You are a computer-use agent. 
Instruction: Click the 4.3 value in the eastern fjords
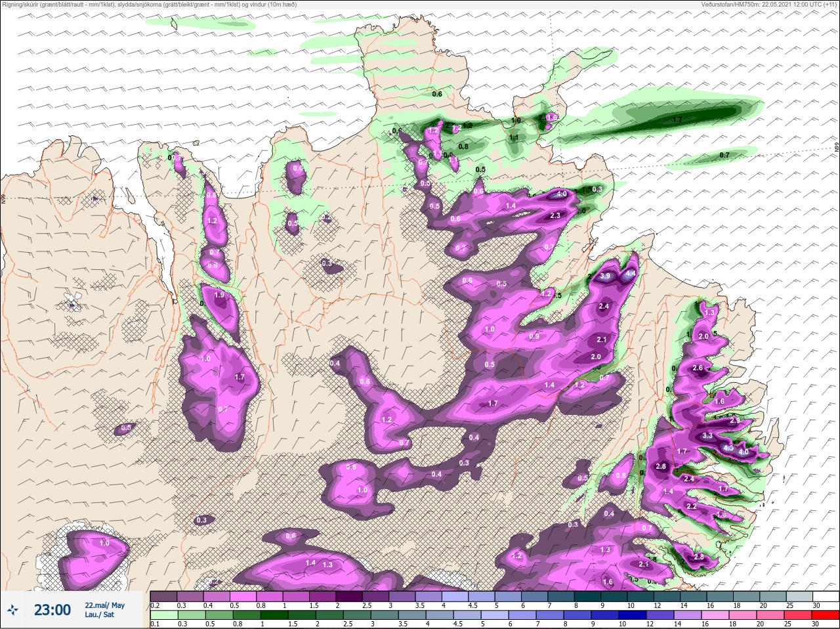pos(728,448)
